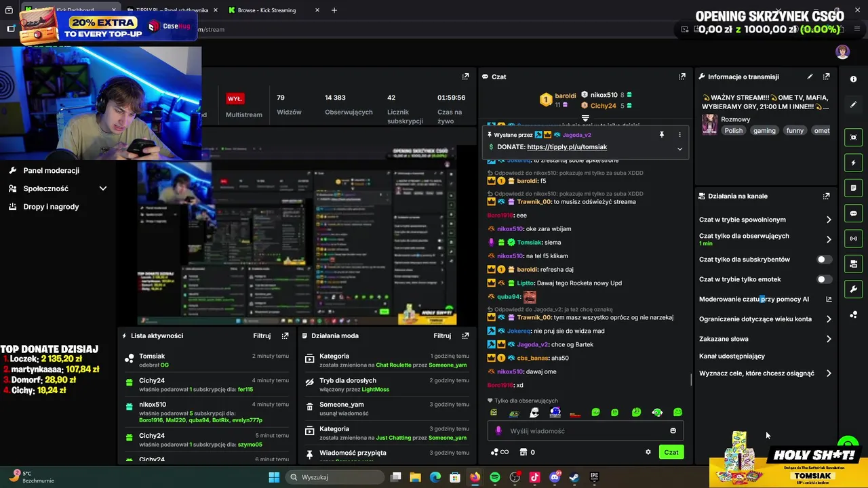
Task: Open a new browser tab
Action: pyautogui.click(x=334, y=10)
